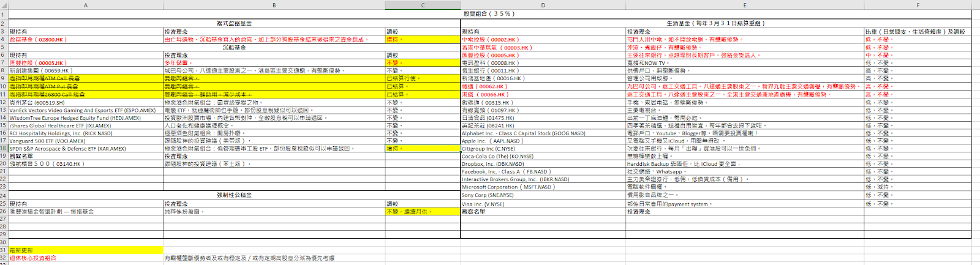Click Vanguard 500 ETF (VOO.AMEX) cell
The image size is (980, 265).
click(86, 141)
